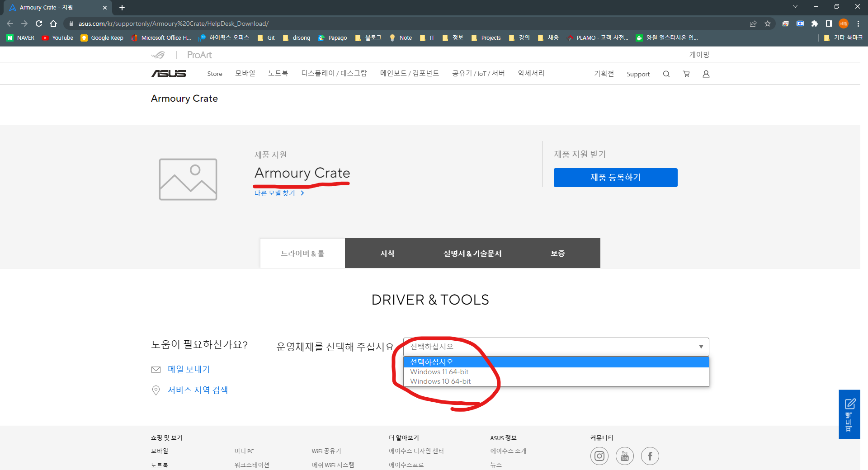Open the YouTube bookmark
The width and height of the screenshot is (868, 470).
[57, 38]
